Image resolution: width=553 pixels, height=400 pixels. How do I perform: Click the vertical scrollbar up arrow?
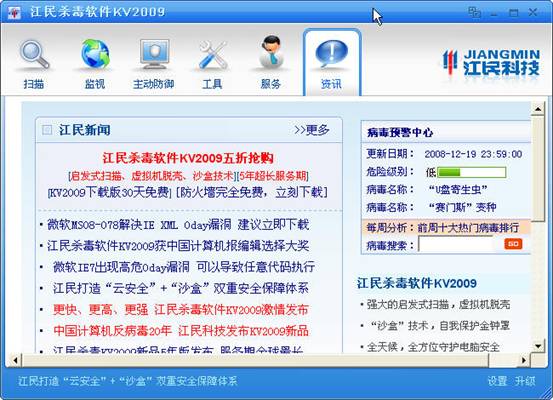coord(538,109)
